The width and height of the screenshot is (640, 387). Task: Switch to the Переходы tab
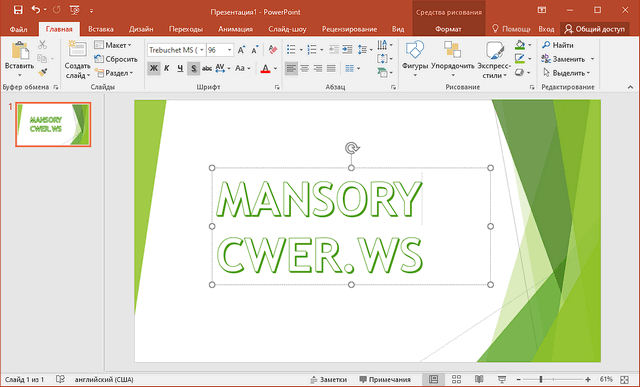tap(186, 29)
